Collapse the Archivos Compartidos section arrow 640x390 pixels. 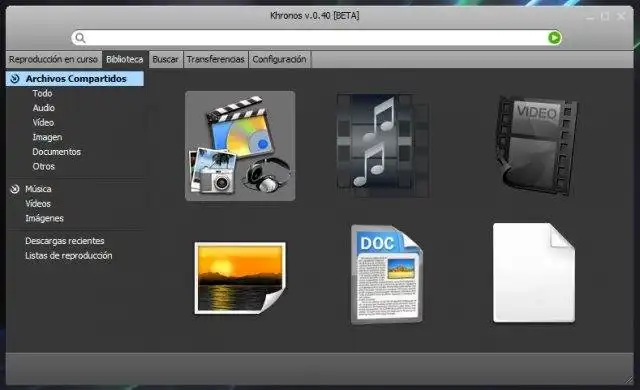click(x=15, y=79)
